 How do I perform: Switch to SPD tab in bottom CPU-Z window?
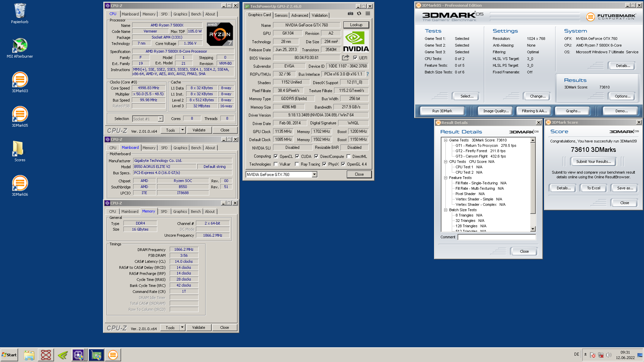point(164,212)
